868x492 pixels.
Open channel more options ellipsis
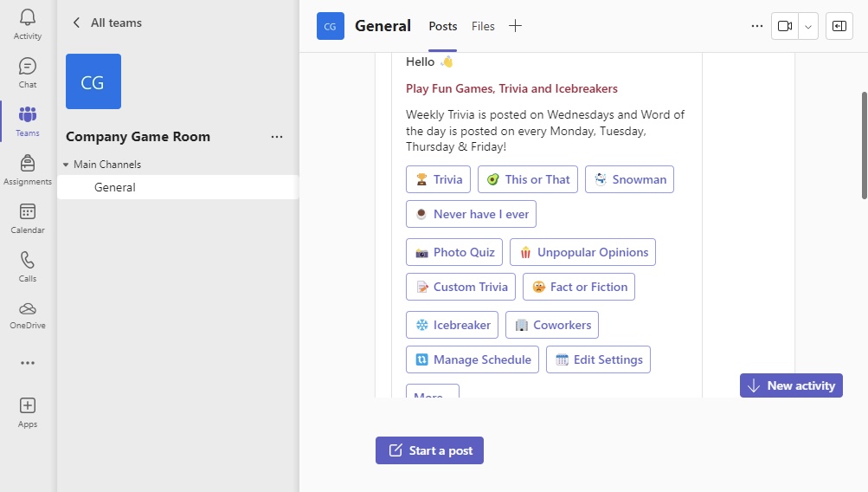[756, 26]
